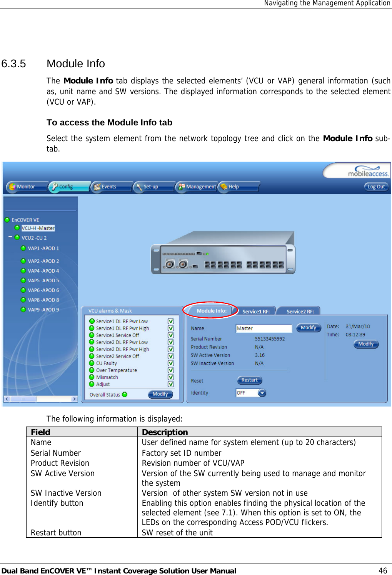The image size is (392, 575).
Task: Open the Help menu tab
Action: point(239,187)
